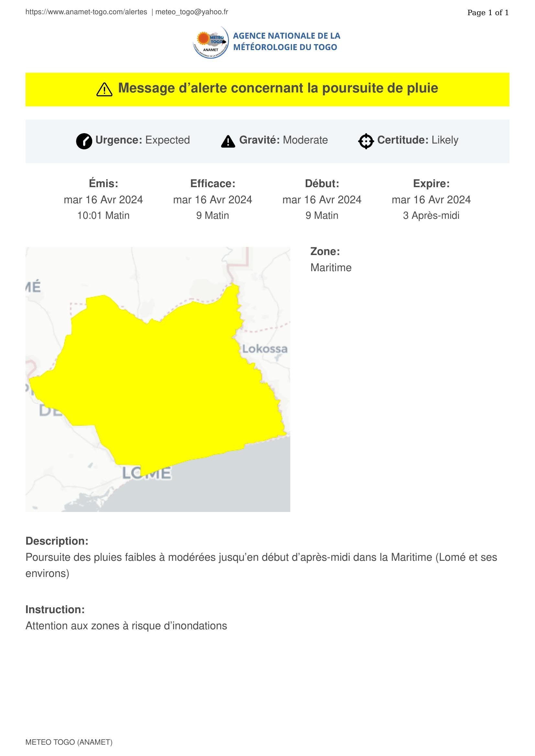Click the Gravité warning triangle icon

tap(228, 141)
